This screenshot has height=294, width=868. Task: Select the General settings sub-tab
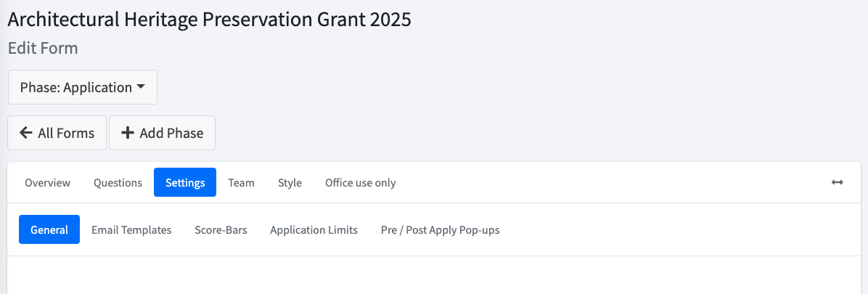point(49,229)
